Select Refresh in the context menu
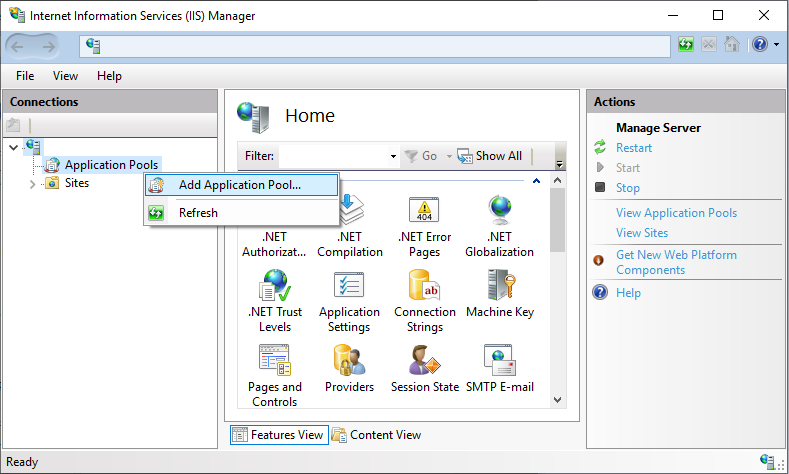 click(198, 212)
